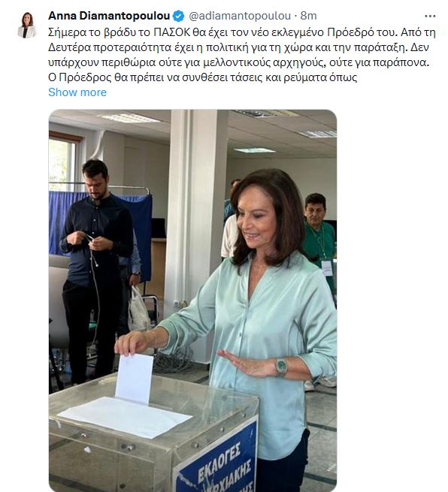Open the Anna Diamantopoulou display name
The image size is (448, 492).
(x=109, y=16)
